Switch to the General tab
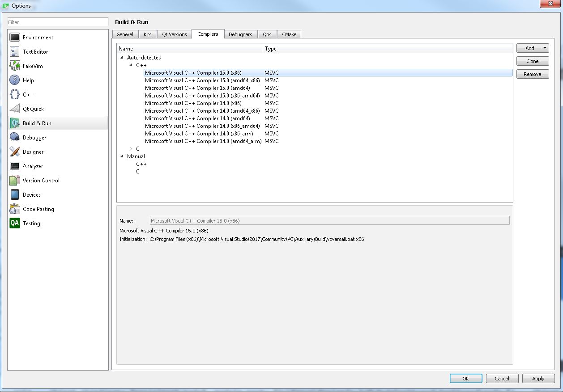 point(125,34)
